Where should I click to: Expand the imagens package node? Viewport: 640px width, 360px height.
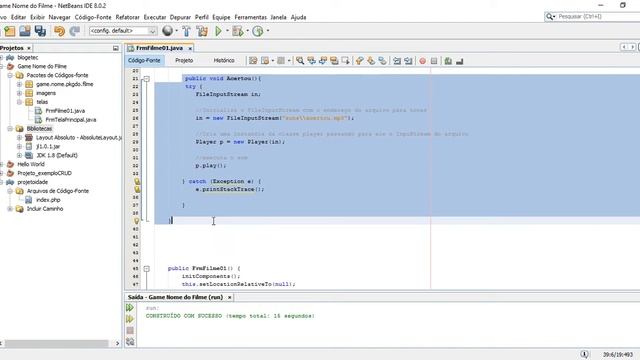click(x=19, y=93)
